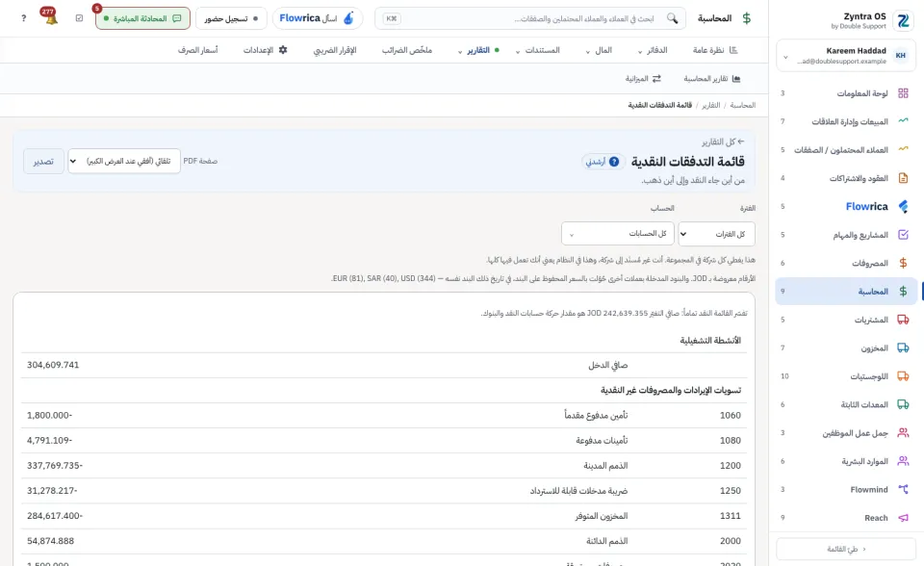
Task: Open العقود والاشتراكات document icon
Action: click(x=903, y=177)
